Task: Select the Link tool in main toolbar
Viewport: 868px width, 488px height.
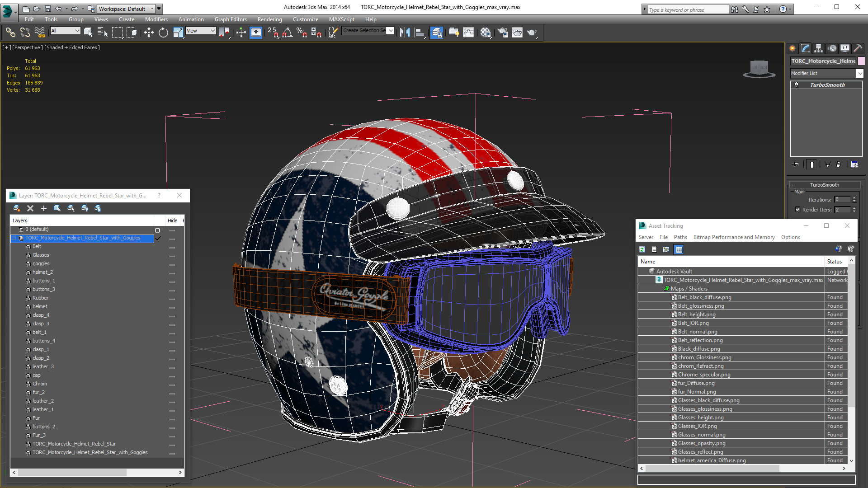Action: click(x=10, y=32)
